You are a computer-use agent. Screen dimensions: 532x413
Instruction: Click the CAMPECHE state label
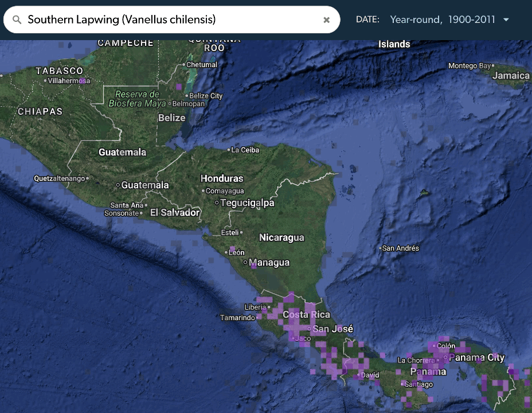pos(125,43)
